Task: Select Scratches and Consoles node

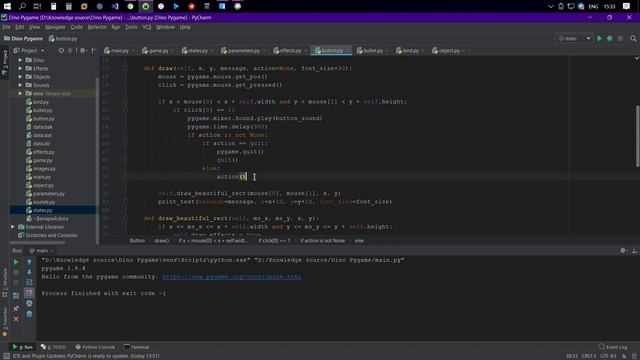Action: 51,236
